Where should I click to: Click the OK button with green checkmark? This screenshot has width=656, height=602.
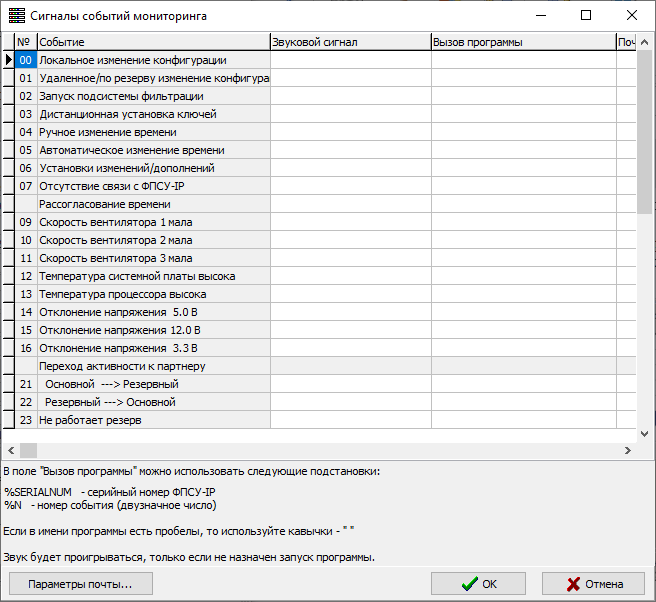pos(478,584)
